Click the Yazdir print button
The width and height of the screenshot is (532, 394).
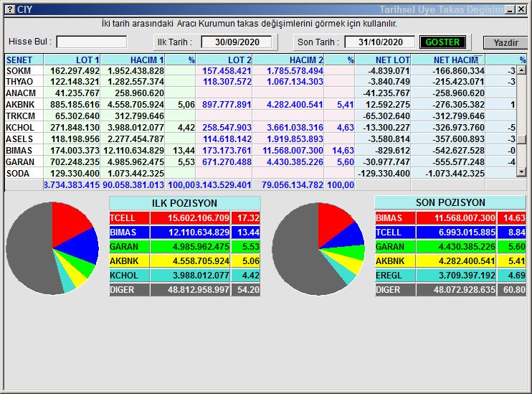(505, 43)
